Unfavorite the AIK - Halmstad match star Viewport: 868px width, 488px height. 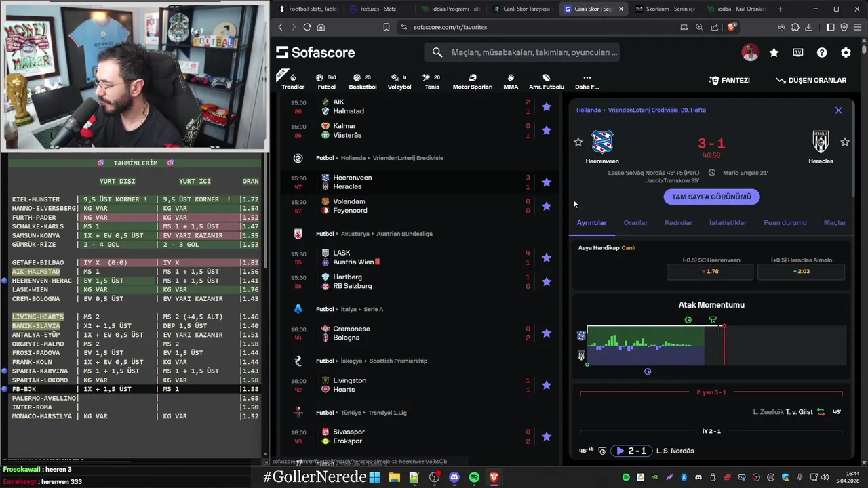pos(547,106)
